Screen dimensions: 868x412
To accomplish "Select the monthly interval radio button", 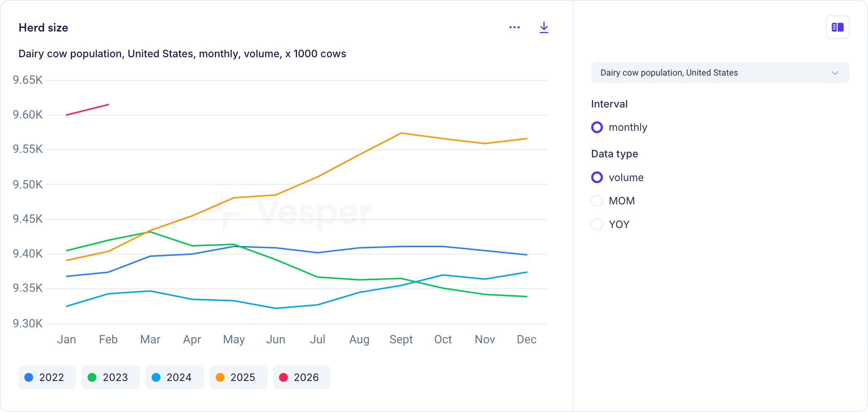I will (x=597, y=128).
